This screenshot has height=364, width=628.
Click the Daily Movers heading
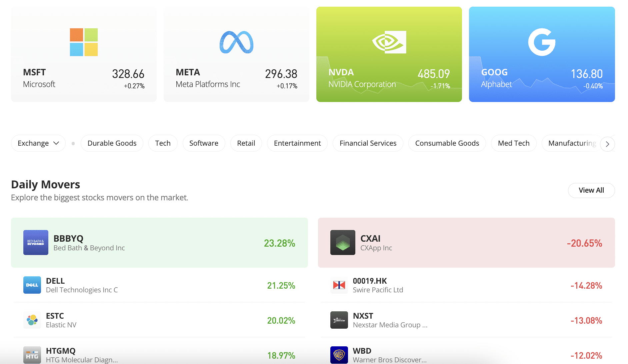(x=46, y=185)
